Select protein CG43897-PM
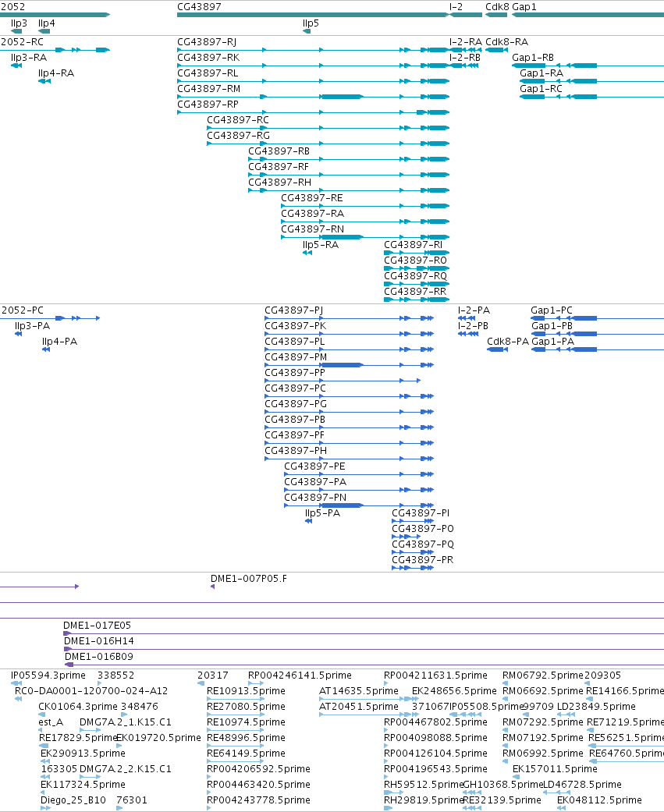Image resolution: width=664 pixels, height=812 pixels. [x=349, y=365]
